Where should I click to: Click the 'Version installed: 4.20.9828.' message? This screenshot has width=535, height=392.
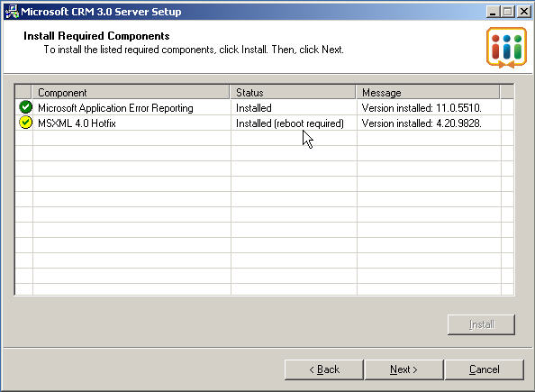[x=422, y=123]
